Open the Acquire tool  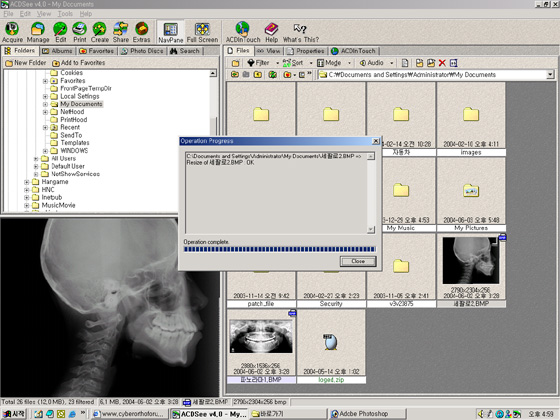pyautogui.click(x=12, y=32)
